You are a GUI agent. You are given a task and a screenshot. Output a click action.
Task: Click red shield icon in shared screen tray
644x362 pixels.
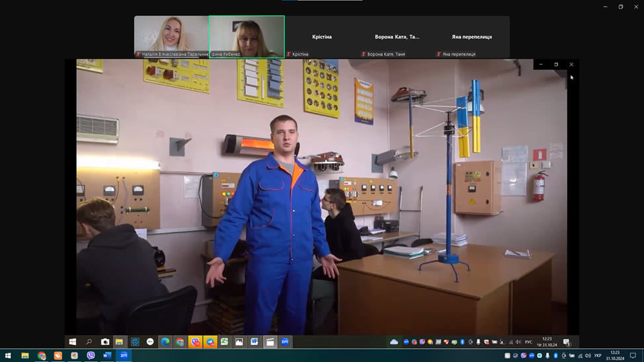point(446,342)
